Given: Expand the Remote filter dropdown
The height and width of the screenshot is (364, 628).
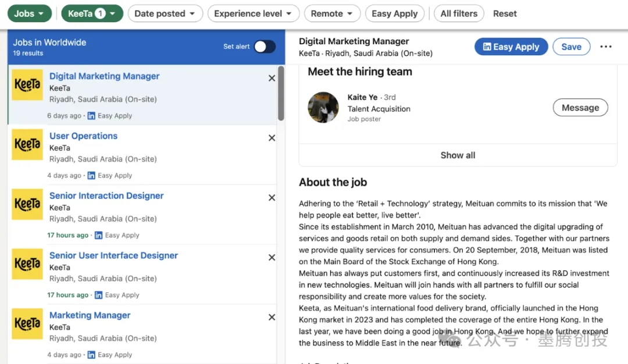Looking at the screenshot, I should pyautogui.click(x=332, y=13).
